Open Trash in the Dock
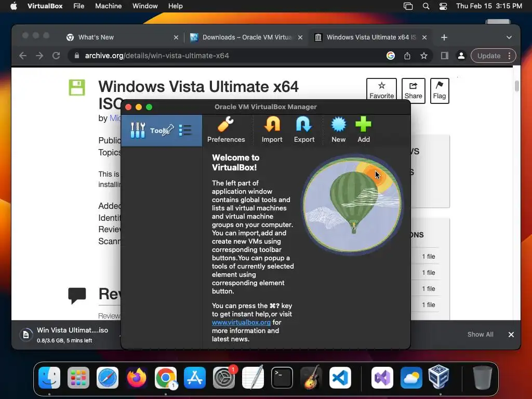The width and height of the screenshot is (532, 399). click(x=482, y=378)
